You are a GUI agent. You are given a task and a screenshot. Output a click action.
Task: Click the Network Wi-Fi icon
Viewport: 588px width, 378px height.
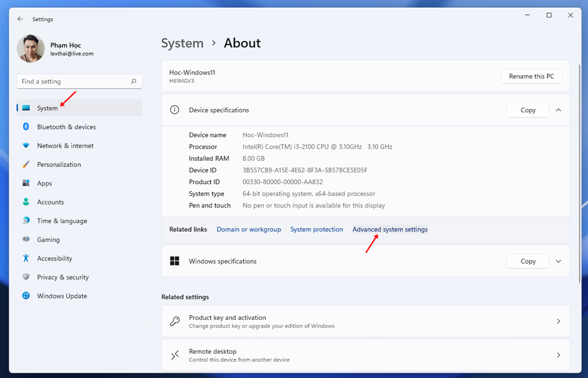tap(26, 146)
